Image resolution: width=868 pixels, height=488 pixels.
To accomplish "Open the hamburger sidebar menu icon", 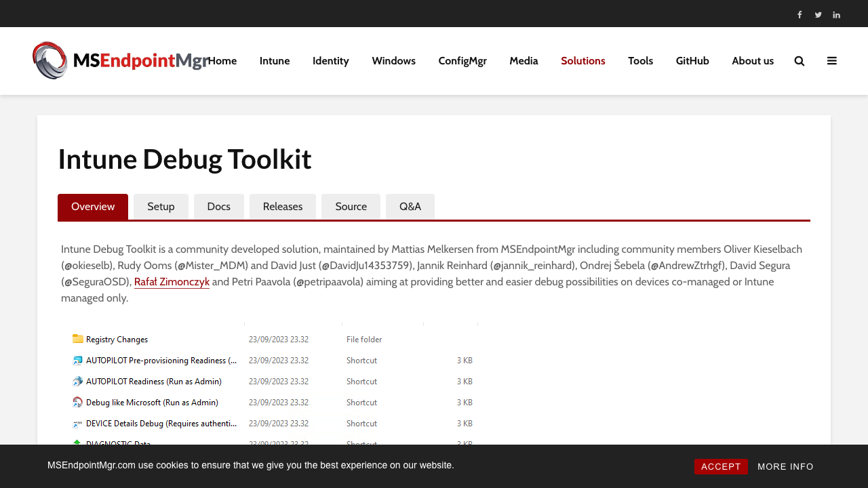I will click(x=832, y=61).
